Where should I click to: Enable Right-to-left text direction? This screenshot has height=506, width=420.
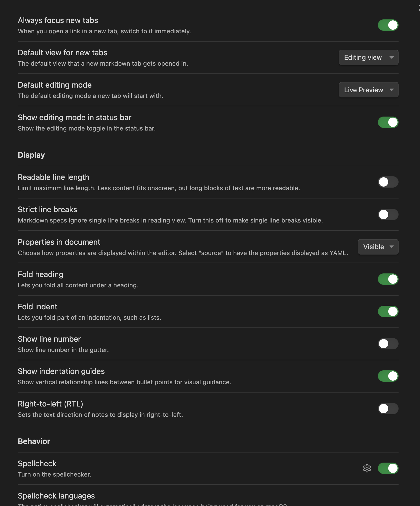388,409
